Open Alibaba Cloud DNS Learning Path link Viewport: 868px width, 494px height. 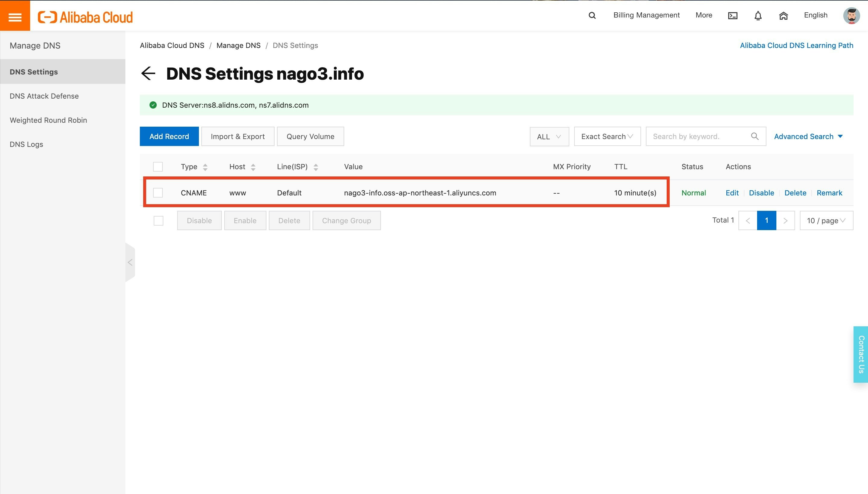coord(797,46)
